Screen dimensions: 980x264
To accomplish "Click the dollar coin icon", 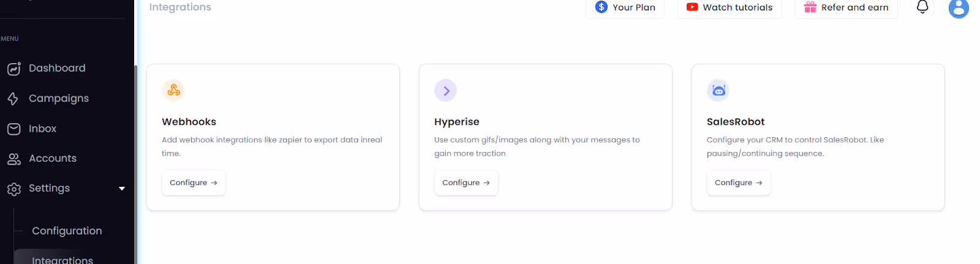I will click(x=601, y=7).
